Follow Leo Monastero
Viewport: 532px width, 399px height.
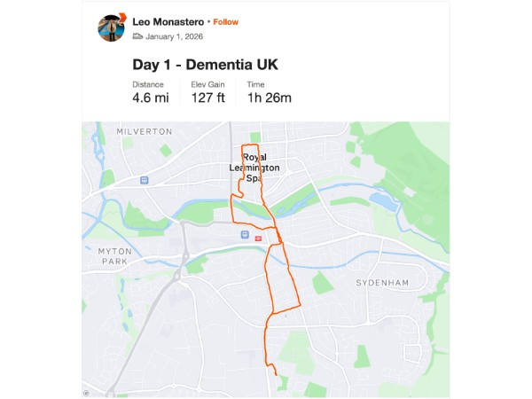(225, 21)
